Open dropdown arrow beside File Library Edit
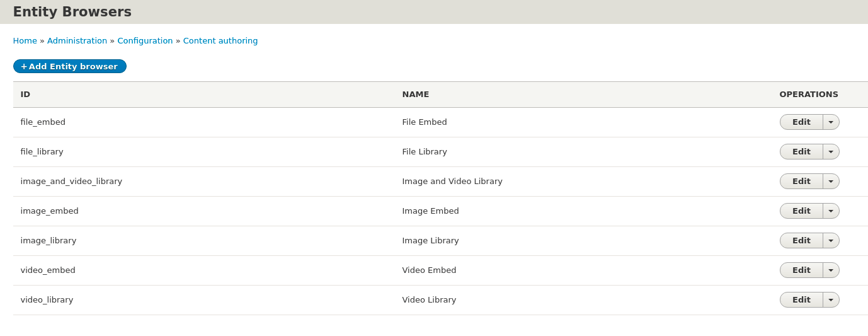 (831, 152)
